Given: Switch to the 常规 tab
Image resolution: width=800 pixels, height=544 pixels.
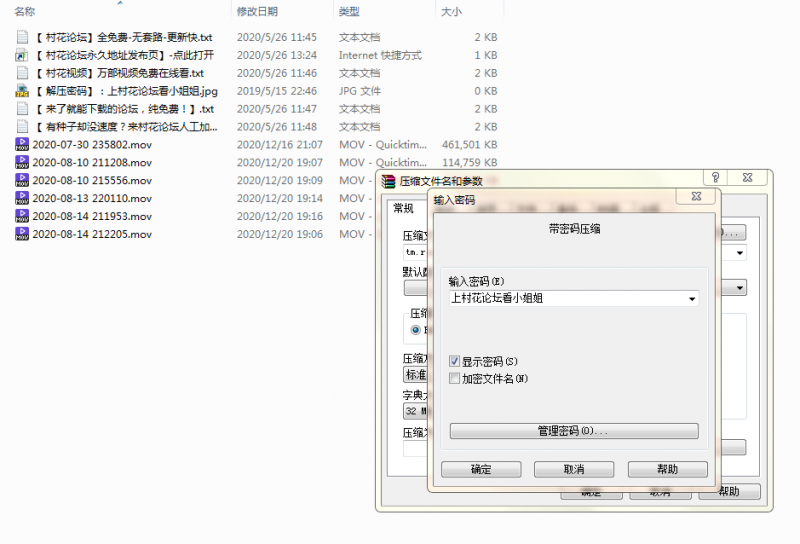Looking at the screenshot, I should [x=403, y=208].
